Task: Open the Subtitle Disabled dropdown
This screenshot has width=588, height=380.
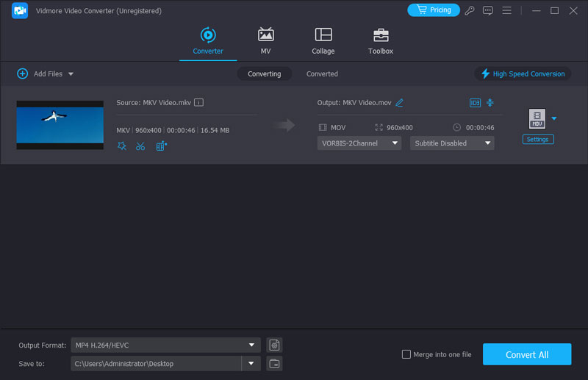Action: 452,143
